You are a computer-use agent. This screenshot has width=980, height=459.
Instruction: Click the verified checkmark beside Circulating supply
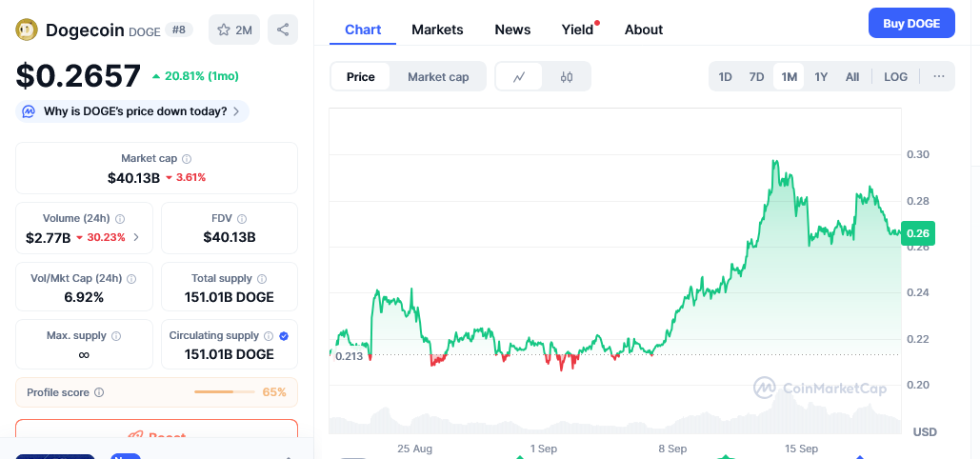coord(284,336)
